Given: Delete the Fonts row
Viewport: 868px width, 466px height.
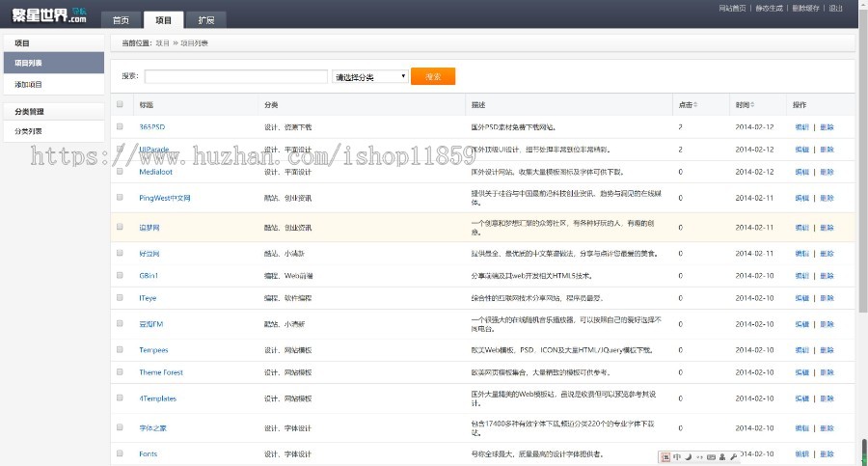Looking at the screenshot, I should point(827,453).
